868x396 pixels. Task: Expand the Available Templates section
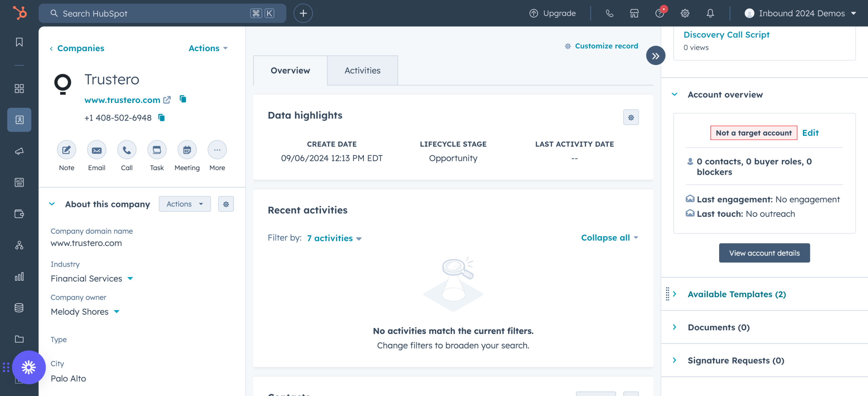(675, 294)
